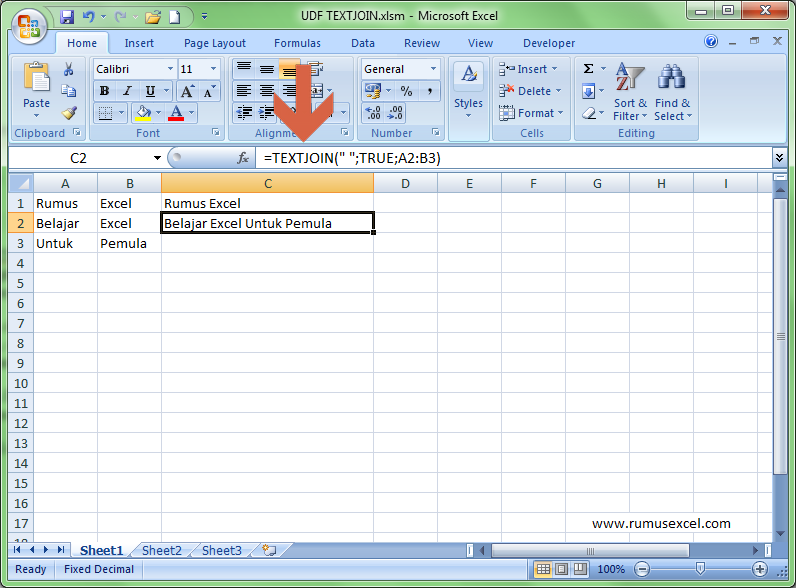Apply yellow Fill Color swatch

[x=143, y=113]
